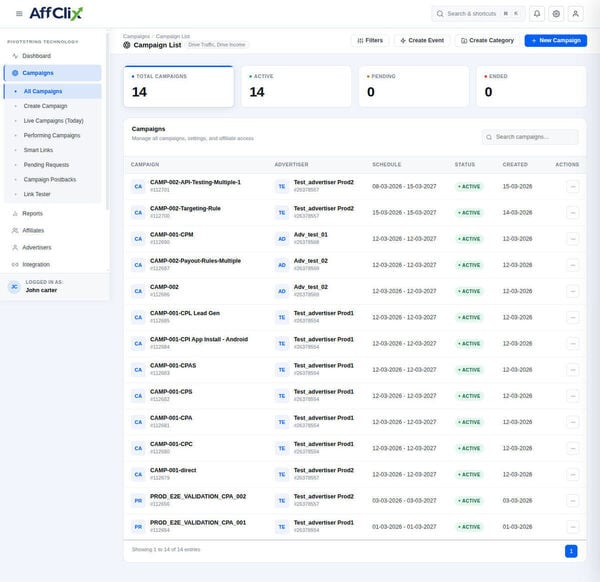Open actions menu for CAMP-001-CPL Lead Gen
Image resolution: width=600 pixels, height=582 pixels.
(572, 318)
